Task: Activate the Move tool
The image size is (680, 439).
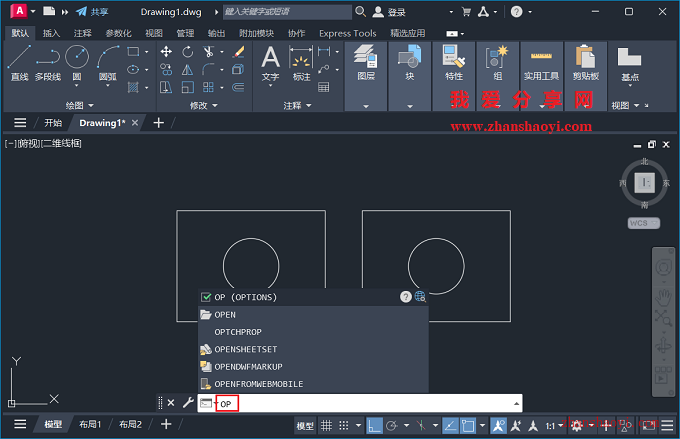Action: click(166, 52)
